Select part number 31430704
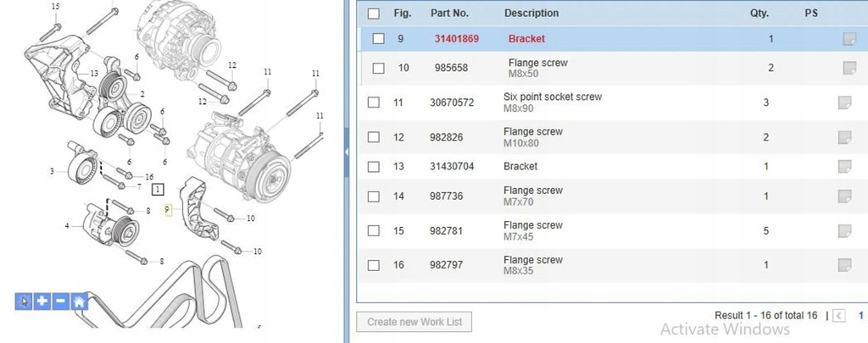 [452, 166]
